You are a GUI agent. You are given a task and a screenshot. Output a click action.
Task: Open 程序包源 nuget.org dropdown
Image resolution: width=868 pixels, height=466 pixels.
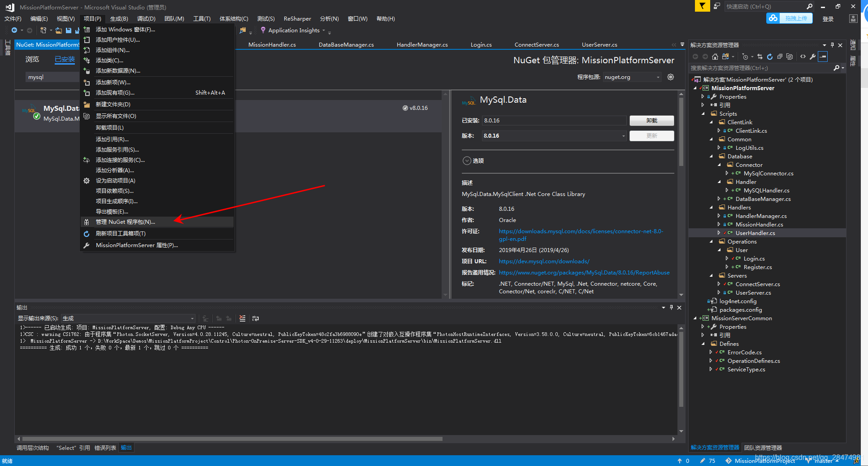(632, 77)
